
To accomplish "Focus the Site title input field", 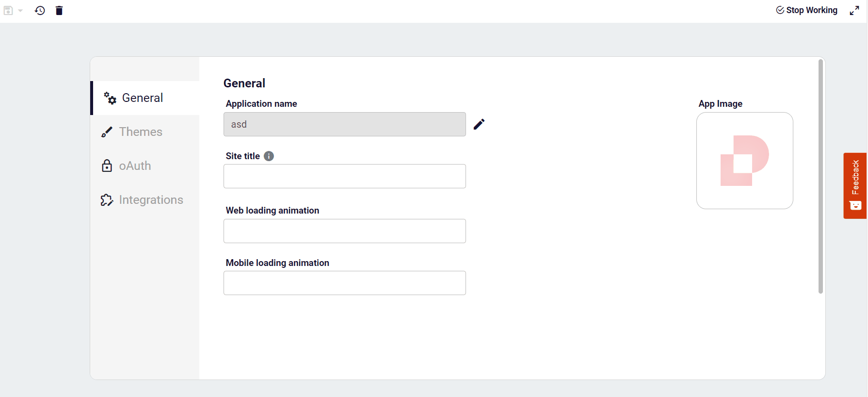I will (344, 176).
